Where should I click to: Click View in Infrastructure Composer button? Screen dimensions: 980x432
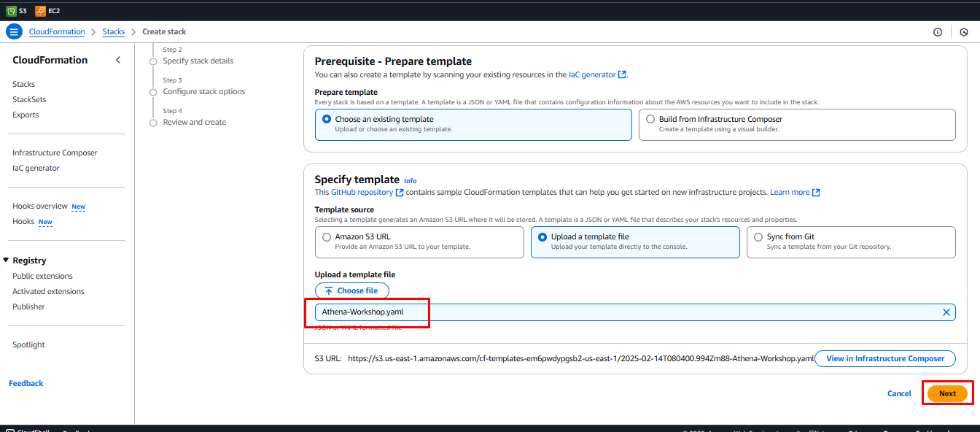coord(885,358)
